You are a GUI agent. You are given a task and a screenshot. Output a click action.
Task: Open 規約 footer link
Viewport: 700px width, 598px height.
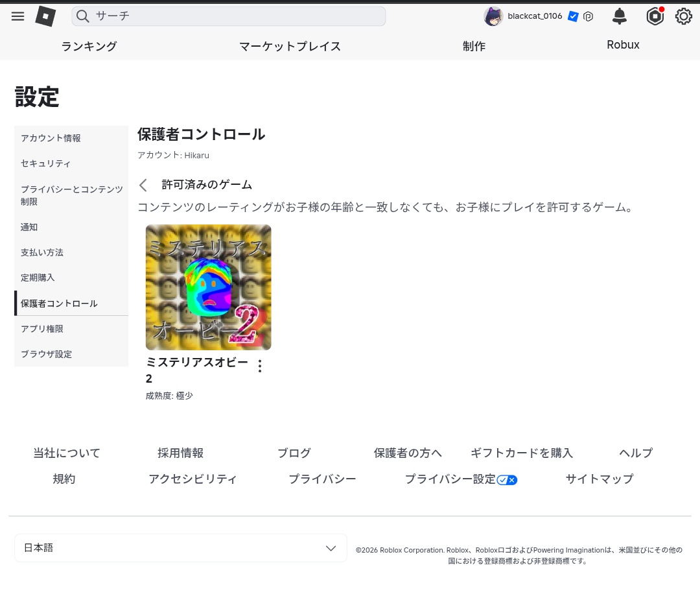pos(64,479)
